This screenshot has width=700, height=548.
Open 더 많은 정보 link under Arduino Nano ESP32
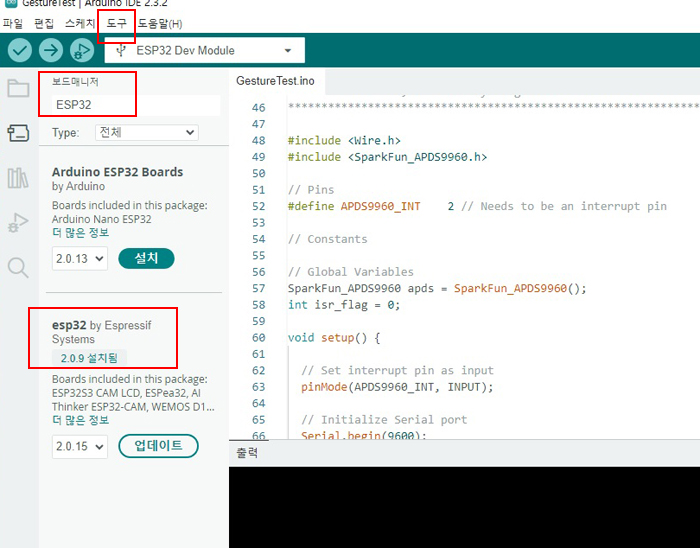click(x=80, y=232)
